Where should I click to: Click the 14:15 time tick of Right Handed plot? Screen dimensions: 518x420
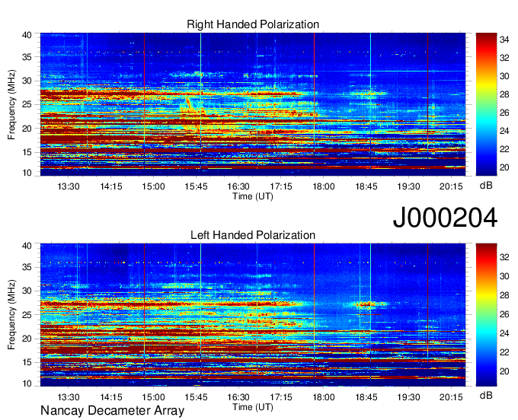[x=111, y=186]
